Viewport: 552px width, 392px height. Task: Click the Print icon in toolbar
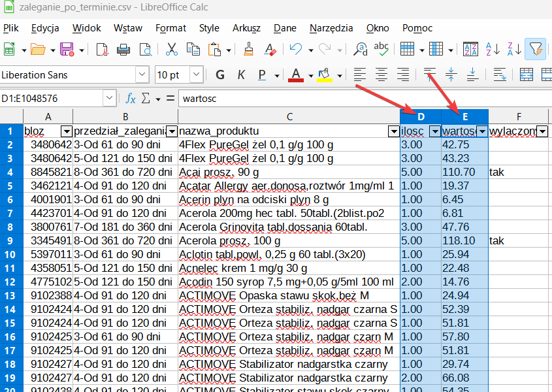click(123, 49)
